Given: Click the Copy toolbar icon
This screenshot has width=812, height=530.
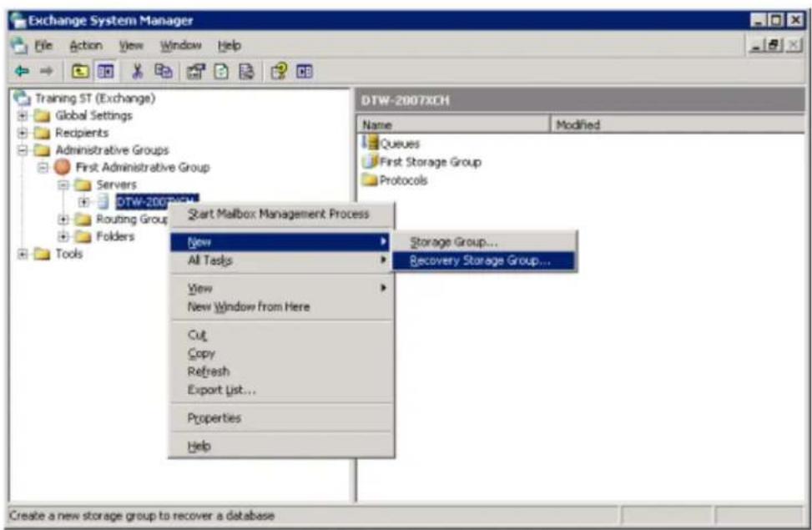Looking at the screenshot, I should point(164,71).
